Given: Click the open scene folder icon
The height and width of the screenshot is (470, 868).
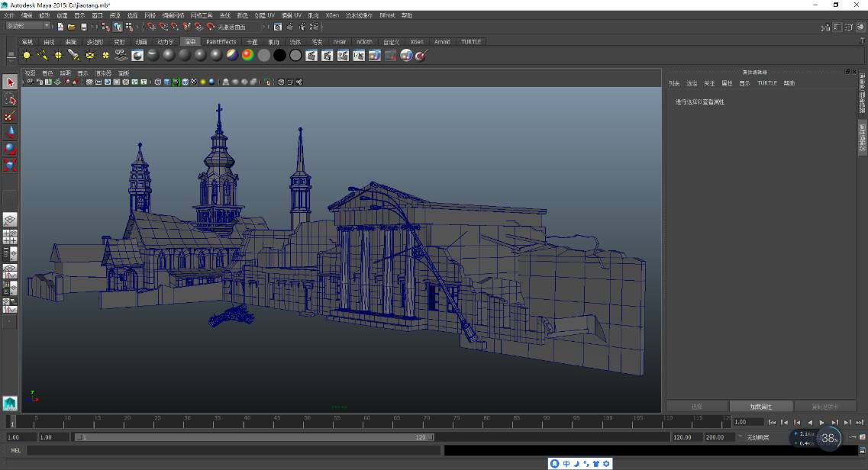Looking at the screenshot, I should [71, 27].
